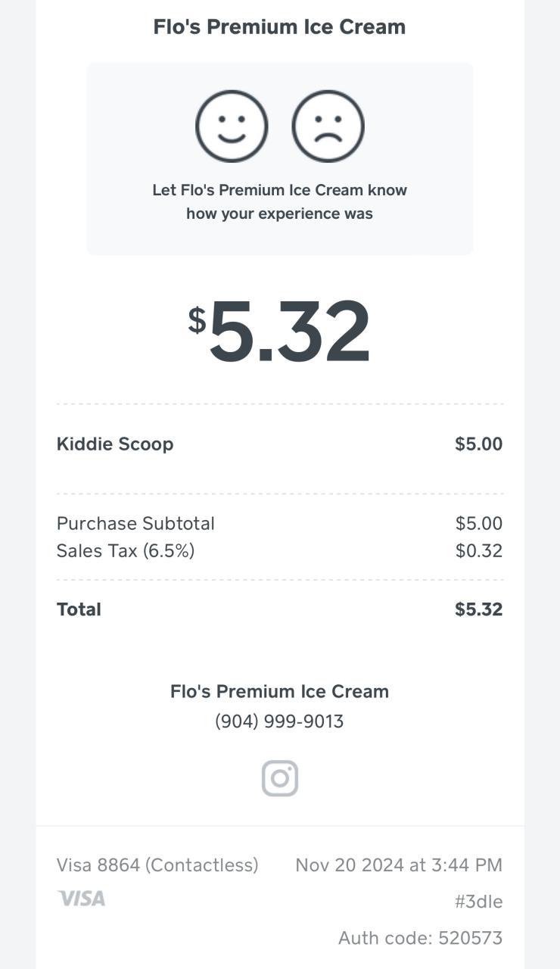
Task: Click the large $5.32 amount
Action: point(279,331)
